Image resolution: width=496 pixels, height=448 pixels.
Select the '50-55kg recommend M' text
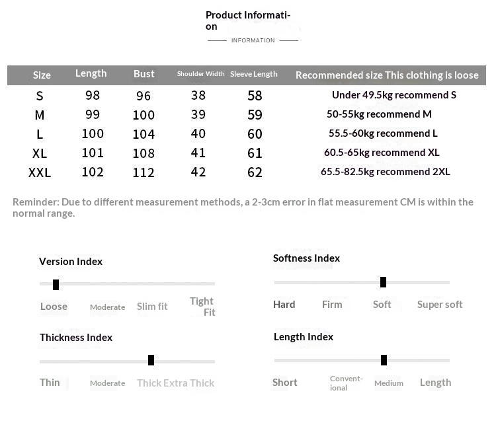pos(379,114)
